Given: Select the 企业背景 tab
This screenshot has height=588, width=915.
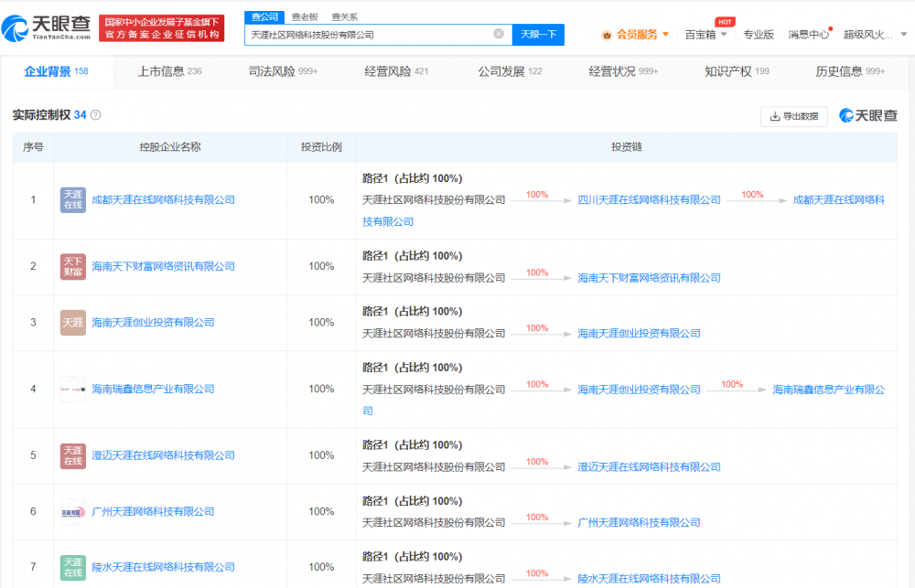Looking at the screenshot, I should [x=57, y=71].
